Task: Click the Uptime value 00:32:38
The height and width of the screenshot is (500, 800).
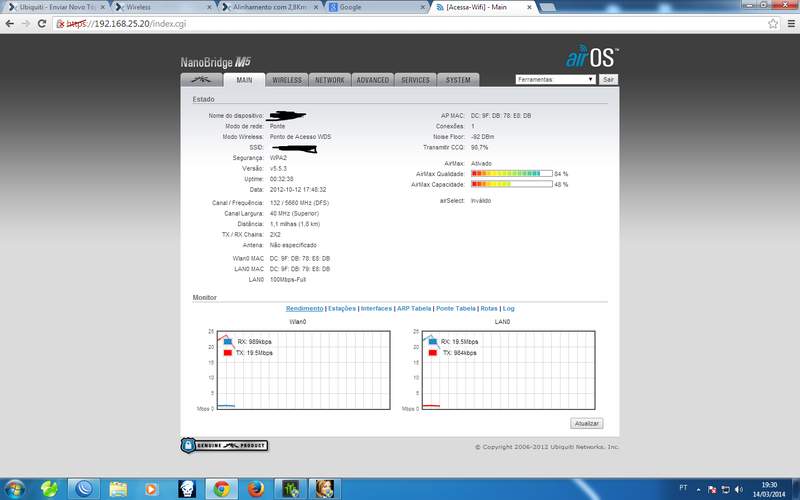Action: 282,179
